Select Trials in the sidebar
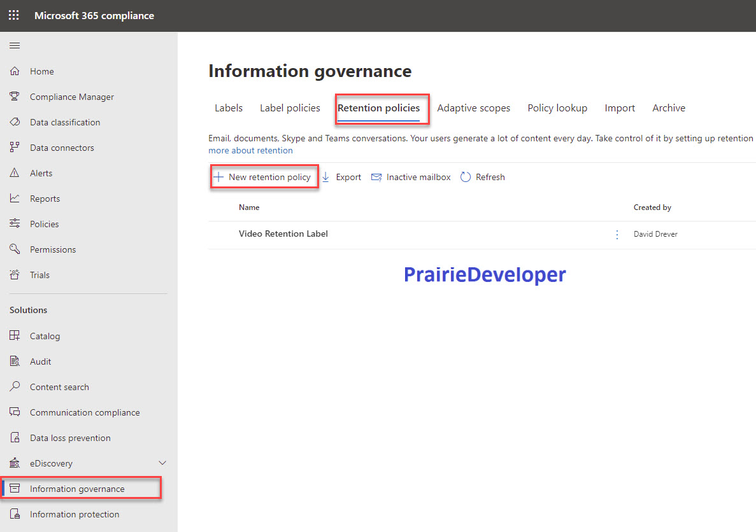 [39, 275]
